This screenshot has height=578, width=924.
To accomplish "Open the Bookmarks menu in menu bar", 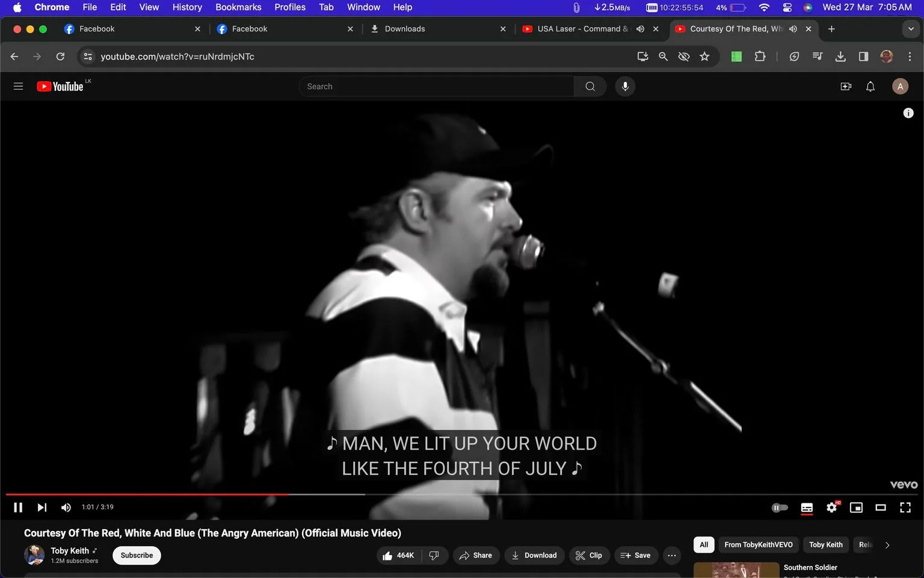I will (238, 7).
